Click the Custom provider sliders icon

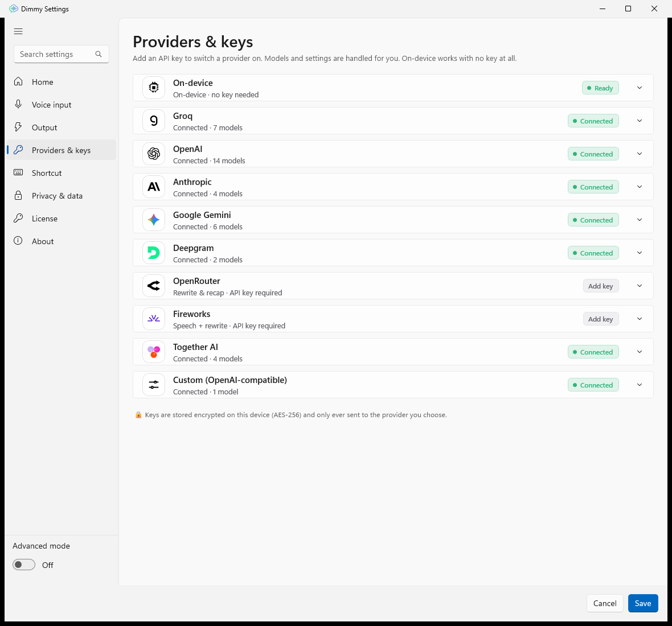[154, 385]
